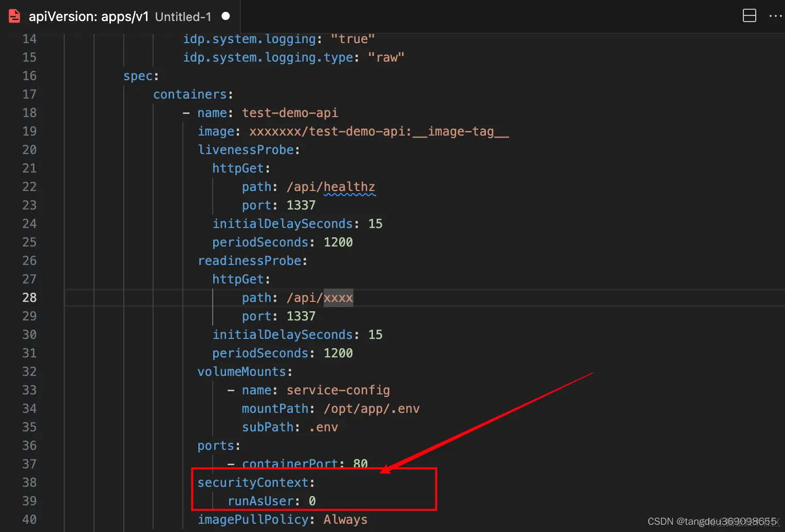Click the 'readinessProbe' key
Viewport: 785px width, 532px height.
click(249, 261)
